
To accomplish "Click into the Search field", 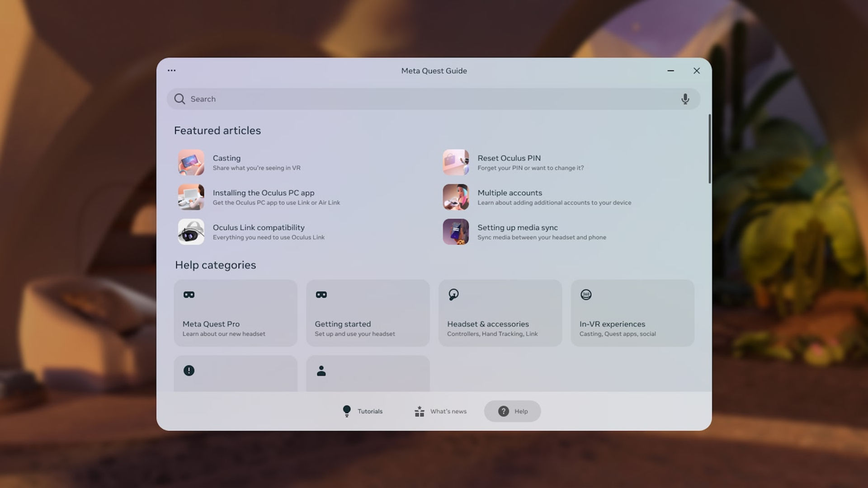I will click(433, 99).
